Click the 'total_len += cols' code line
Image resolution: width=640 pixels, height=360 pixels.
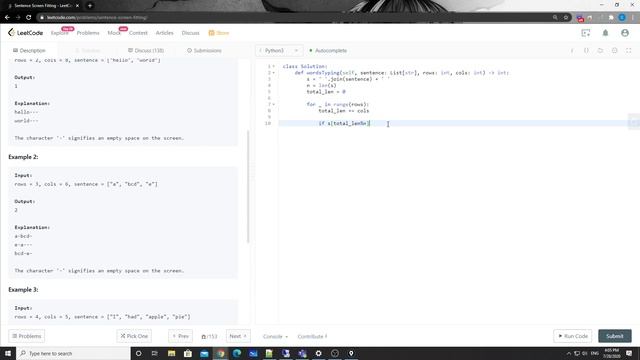click(x=343, y=111)
